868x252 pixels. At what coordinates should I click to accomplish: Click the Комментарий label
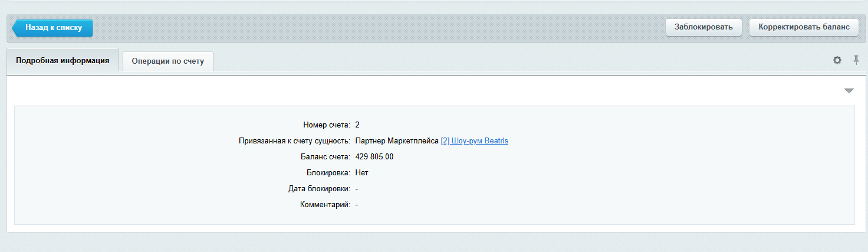[x=325, y=205]
